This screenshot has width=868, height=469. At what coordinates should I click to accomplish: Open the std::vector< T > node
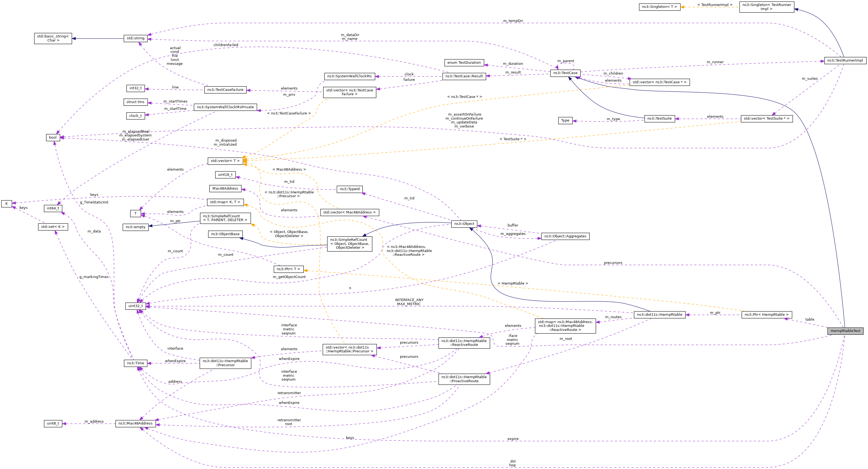tap(225, 161)
